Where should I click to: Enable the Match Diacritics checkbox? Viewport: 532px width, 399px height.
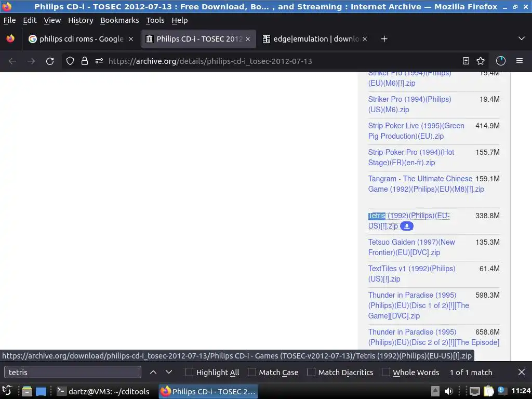[311, 372]
